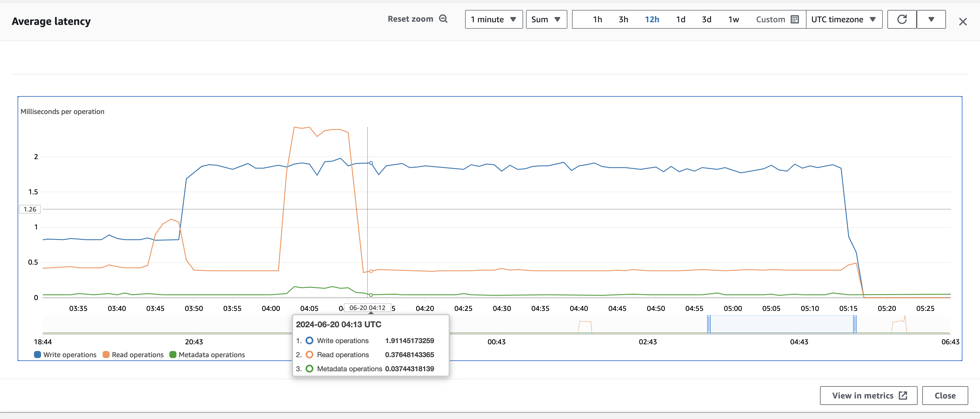This screenshot has height=419, width=980.
Task: Click the Read operations legend label
Action: click(x=137, y=355)
